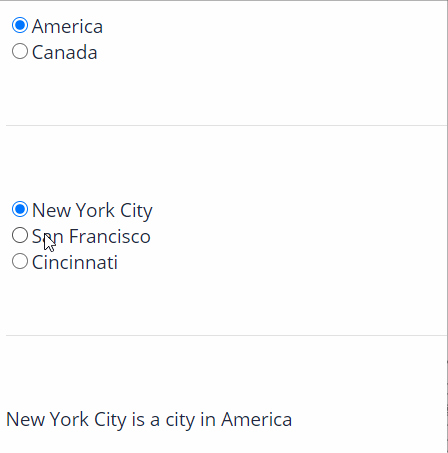
Task: Click the result sentence about New York City
Action: click(x=149, y=419)
